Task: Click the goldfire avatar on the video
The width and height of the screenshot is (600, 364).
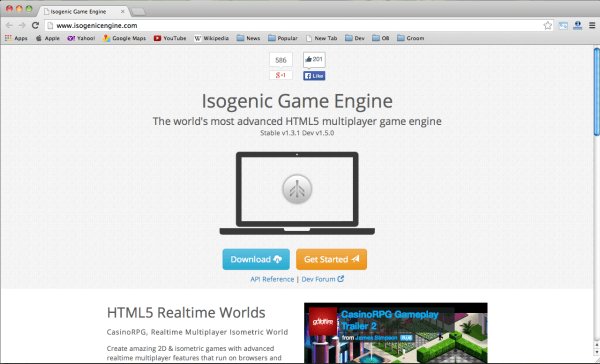Action: pos(323,321)
